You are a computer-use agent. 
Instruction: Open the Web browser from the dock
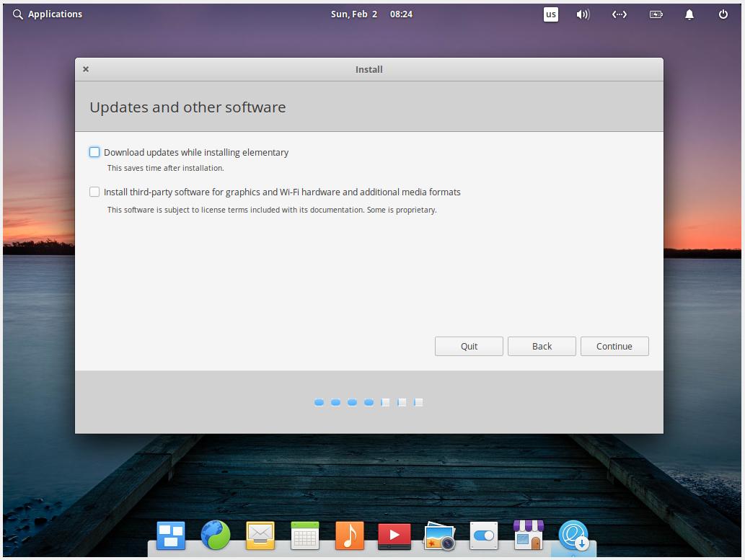tap(216, 535)
